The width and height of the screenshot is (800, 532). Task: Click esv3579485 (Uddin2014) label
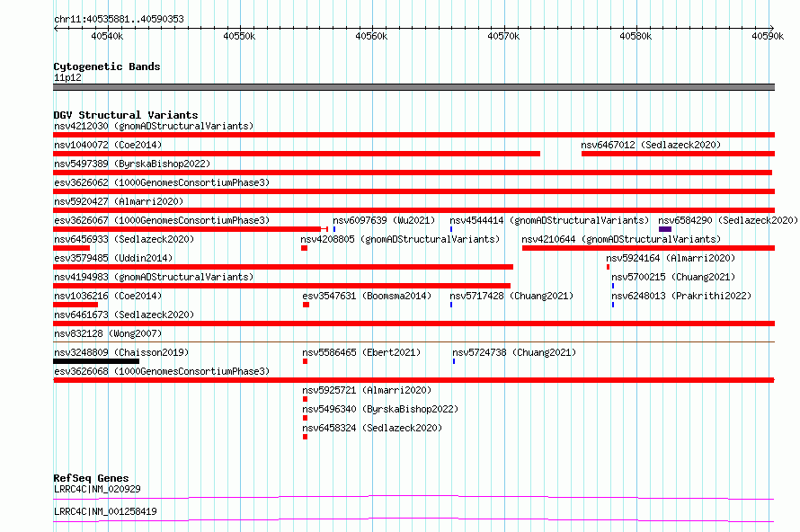pos(113,258)
